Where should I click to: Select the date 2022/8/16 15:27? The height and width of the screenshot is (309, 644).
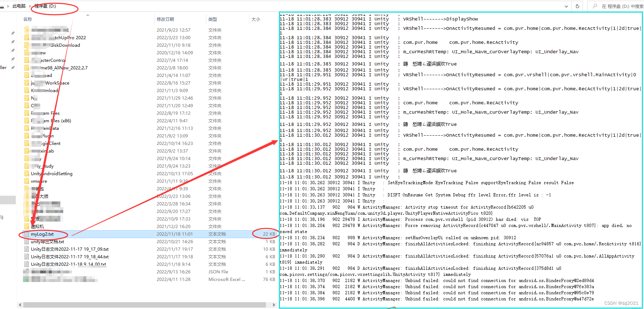pyautogui.click(x=173, y=83)
